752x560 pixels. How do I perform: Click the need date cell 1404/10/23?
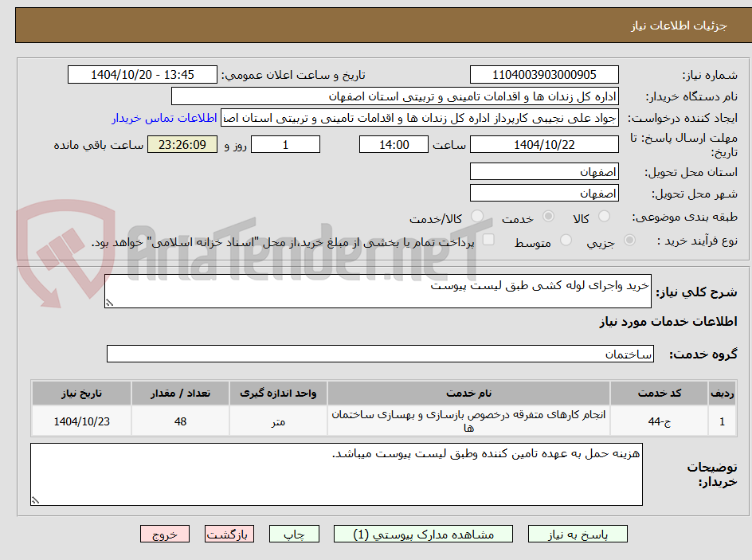[81, 421]
